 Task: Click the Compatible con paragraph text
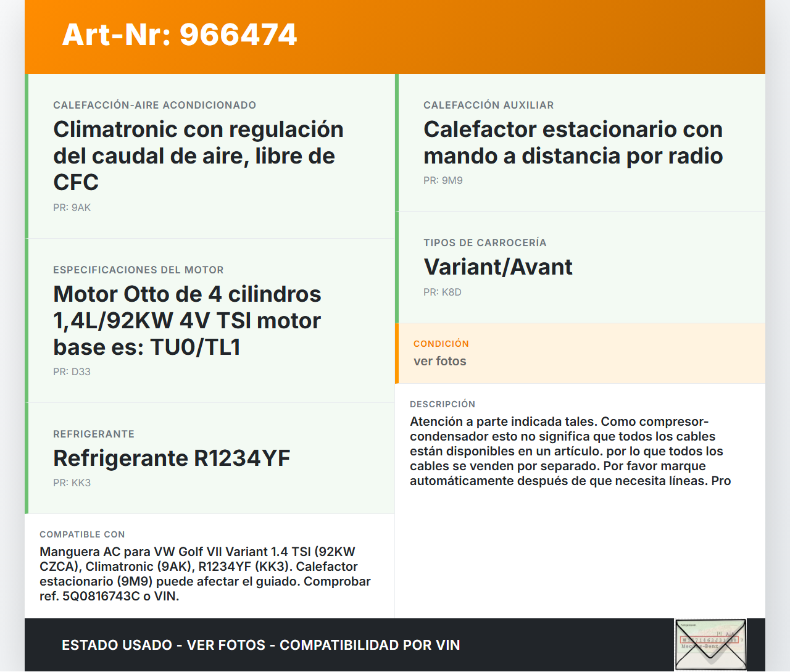coord(205,574)
